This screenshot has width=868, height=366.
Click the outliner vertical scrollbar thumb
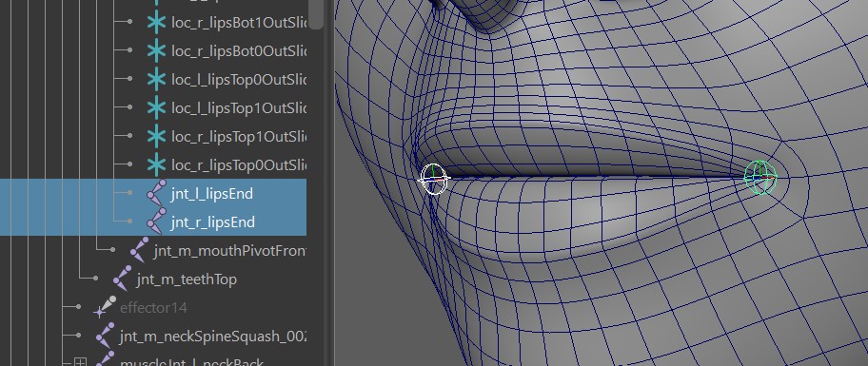coord(316,14)
